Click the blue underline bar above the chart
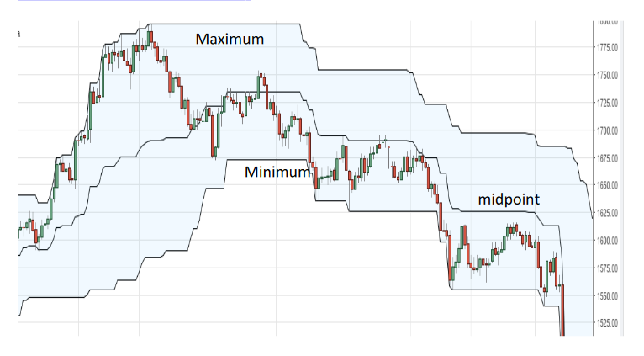This screenshot has height=356, width=644. [135, 1]
